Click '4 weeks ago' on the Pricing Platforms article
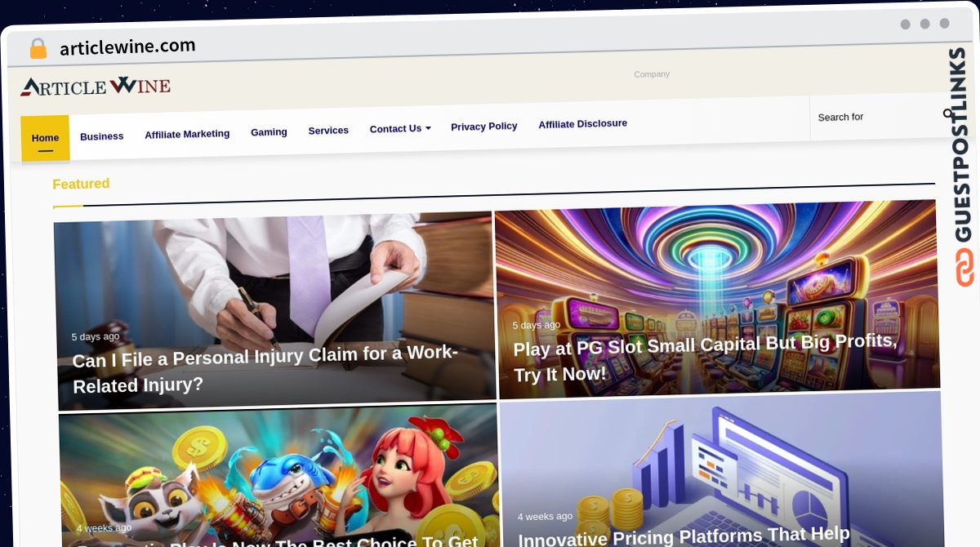 pos(545,517)
